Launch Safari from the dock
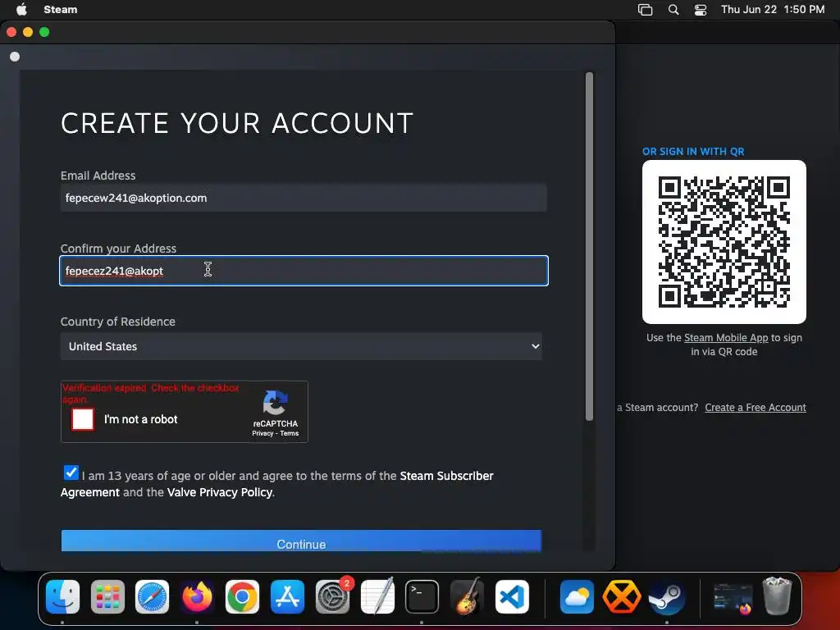The height and width of the screenshot is (630, 840). click(x=152, y=596)
